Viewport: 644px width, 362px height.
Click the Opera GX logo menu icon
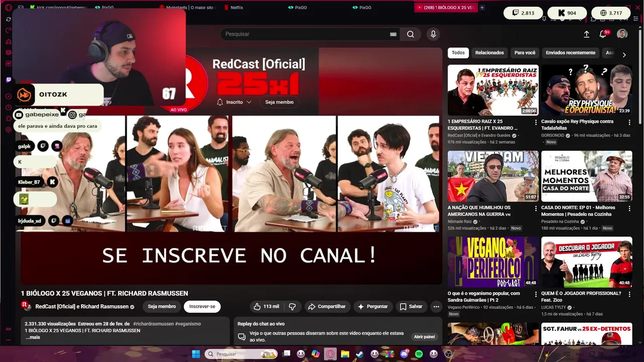(8, 8)
